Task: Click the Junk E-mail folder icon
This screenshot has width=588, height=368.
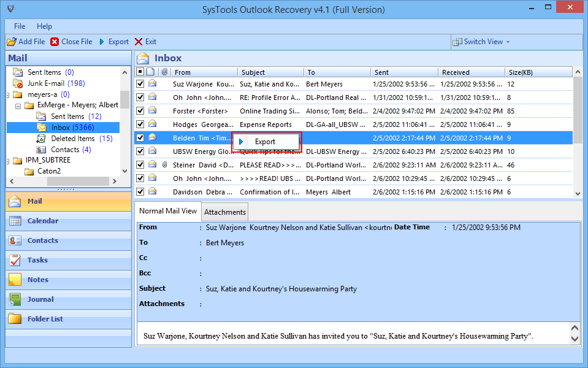Action: 18,83
